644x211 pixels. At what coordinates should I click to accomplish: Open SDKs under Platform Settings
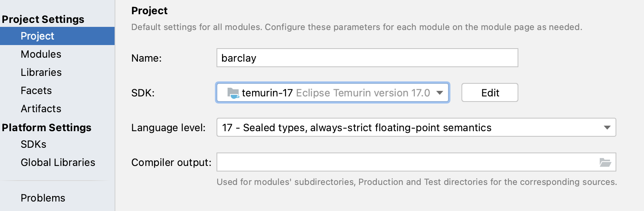coord(34,144)
